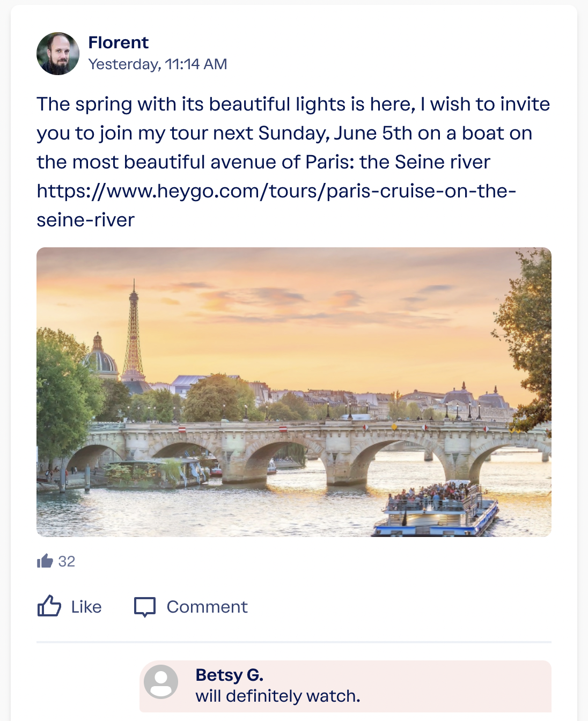588x721 pixels.
Task: Click the Eiffel Tower in the photo
Action: [x=134, y=333]
